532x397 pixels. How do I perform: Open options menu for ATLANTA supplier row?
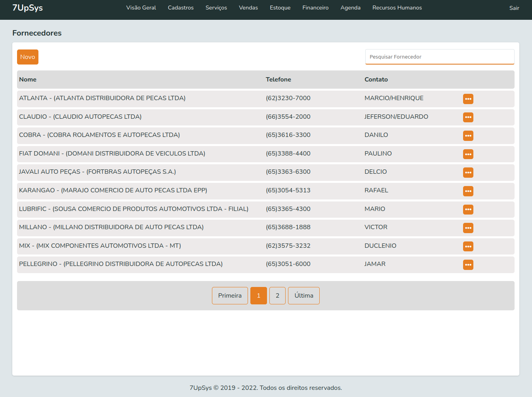[468, 99]
